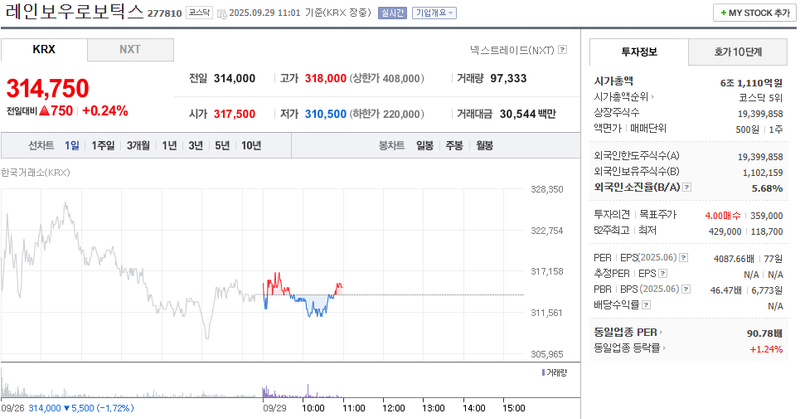
Task: Open help icon next to 넥스트레이드(NXT)
Action: click(x=562, y=50)
